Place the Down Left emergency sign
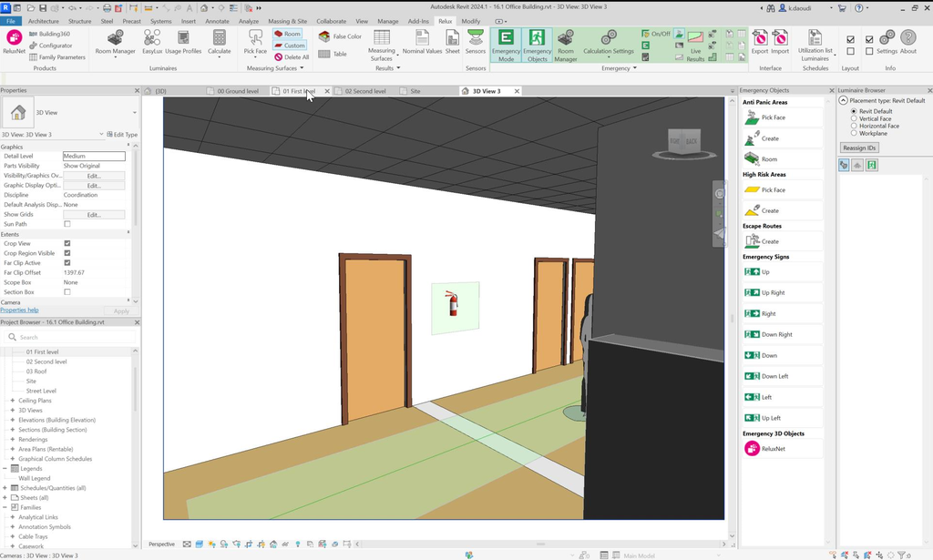Image resolution: width=933 pixels, height=560 pixels. (x=782, y=376)
